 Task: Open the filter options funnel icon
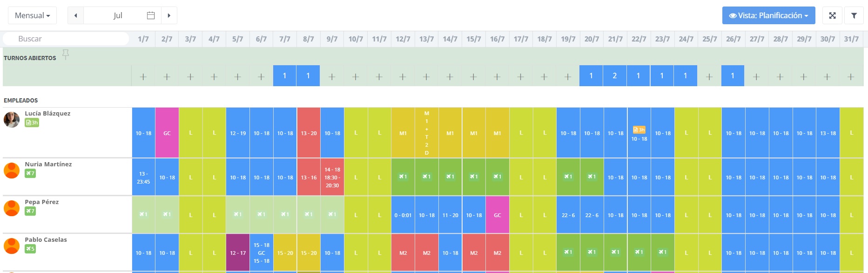point(854,15)
